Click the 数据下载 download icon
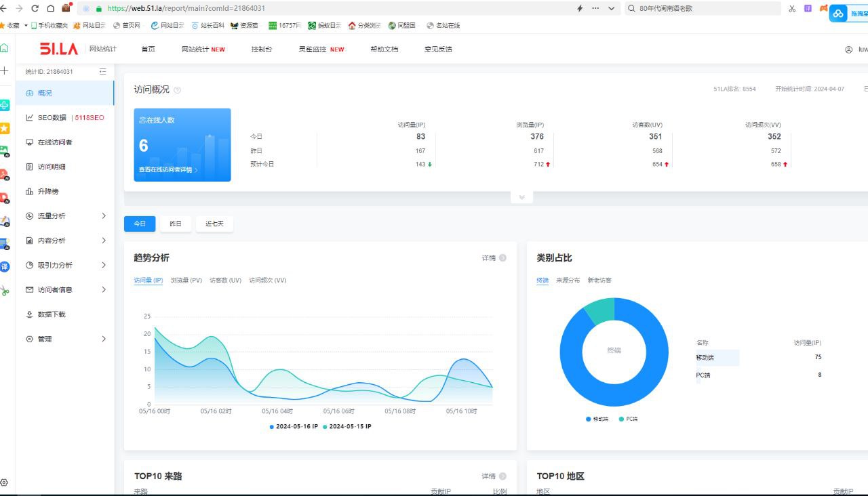 [x=29, y=314]
